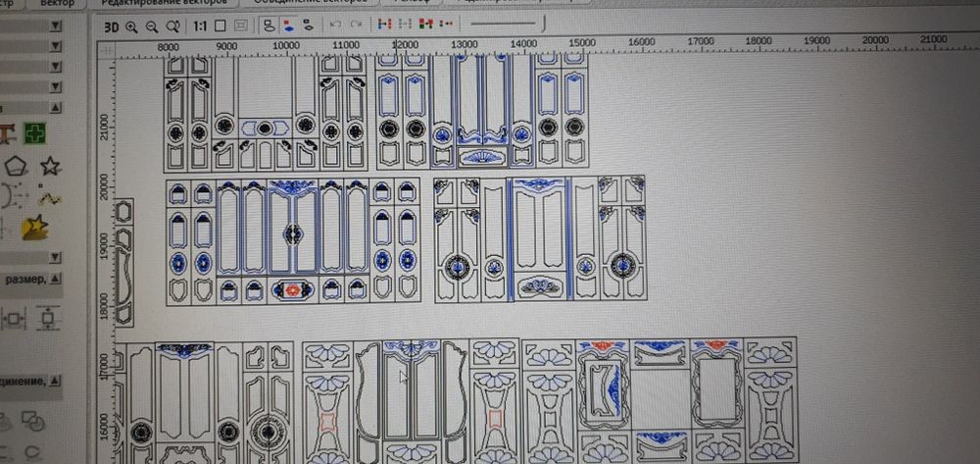Toggle the first vector display mode icon
This screenshot has width=980, height=464.
click(269, 26)
